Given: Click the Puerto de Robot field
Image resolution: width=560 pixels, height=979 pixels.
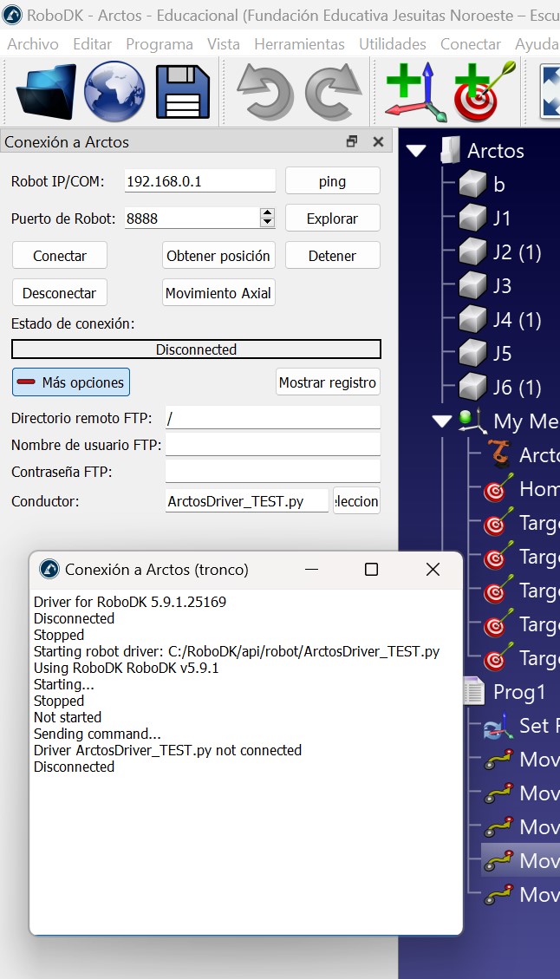Looking at the screenshot, I should 192,219.
